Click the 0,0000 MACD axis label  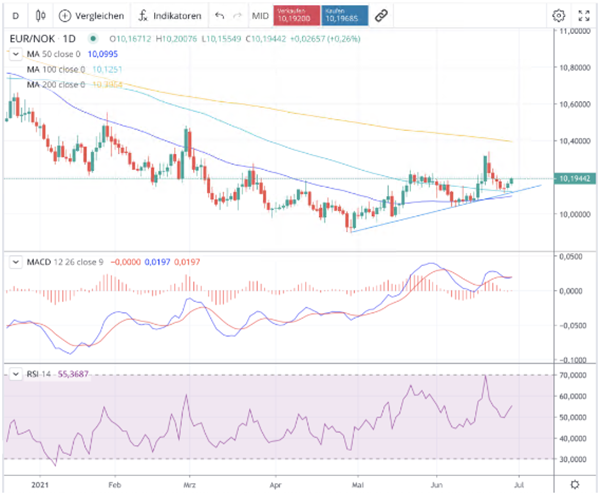pyautogui.click(x=571, y=291)
